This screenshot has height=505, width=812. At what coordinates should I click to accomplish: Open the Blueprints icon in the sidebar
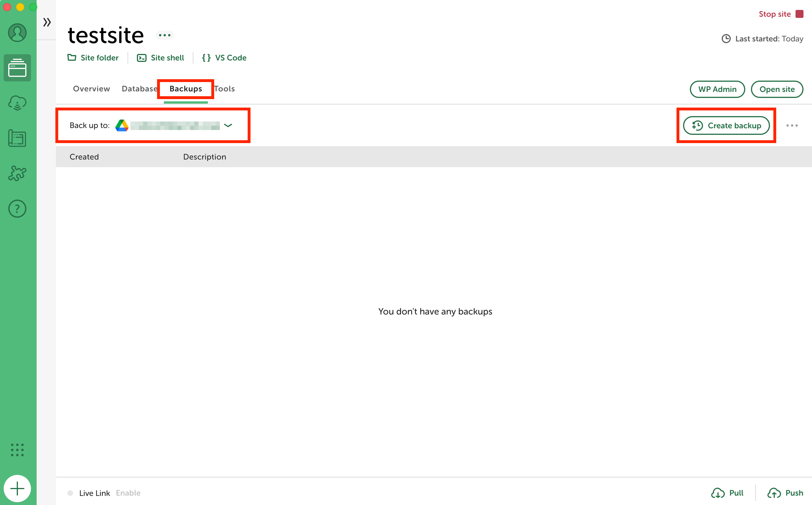pos(17,138)
